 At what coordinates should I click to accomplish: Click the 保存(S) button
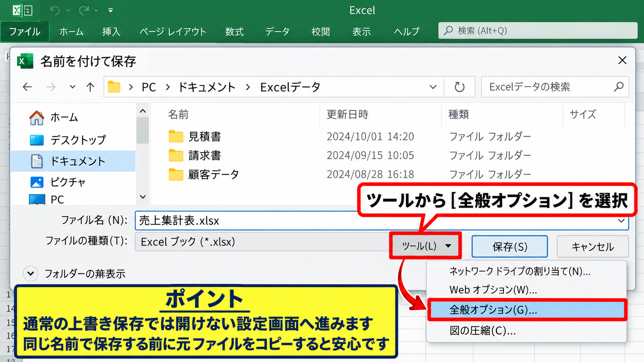[x=510, y=247]
